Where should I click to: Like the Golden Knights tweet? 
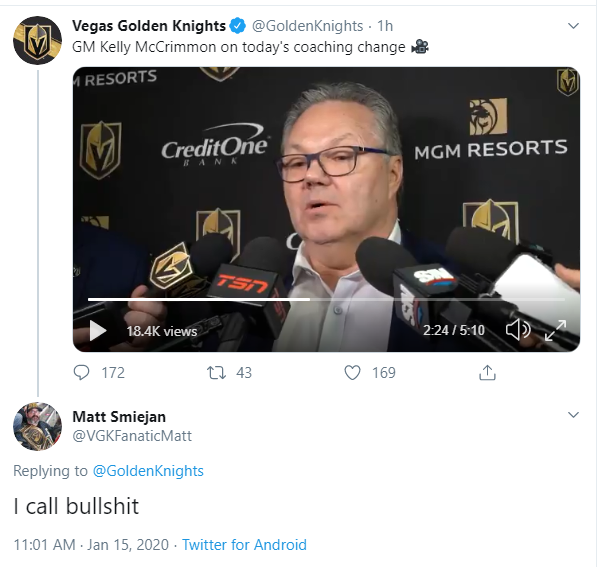click(352, 372)
